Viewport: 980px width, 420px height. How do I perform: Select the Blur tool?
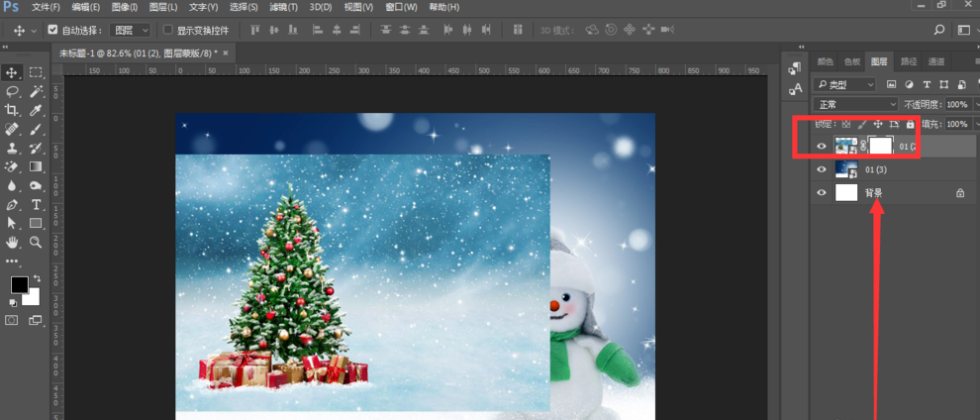(12, 185)
